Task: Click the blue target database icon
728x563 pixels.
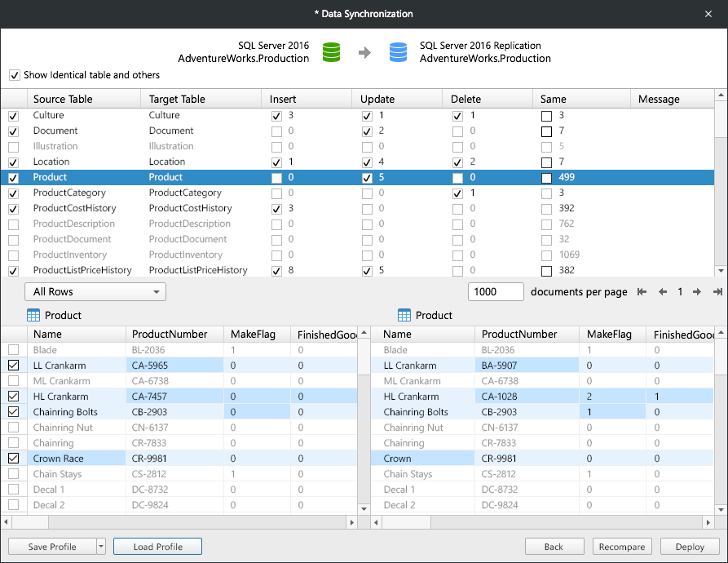Action: tap(398, 52)
